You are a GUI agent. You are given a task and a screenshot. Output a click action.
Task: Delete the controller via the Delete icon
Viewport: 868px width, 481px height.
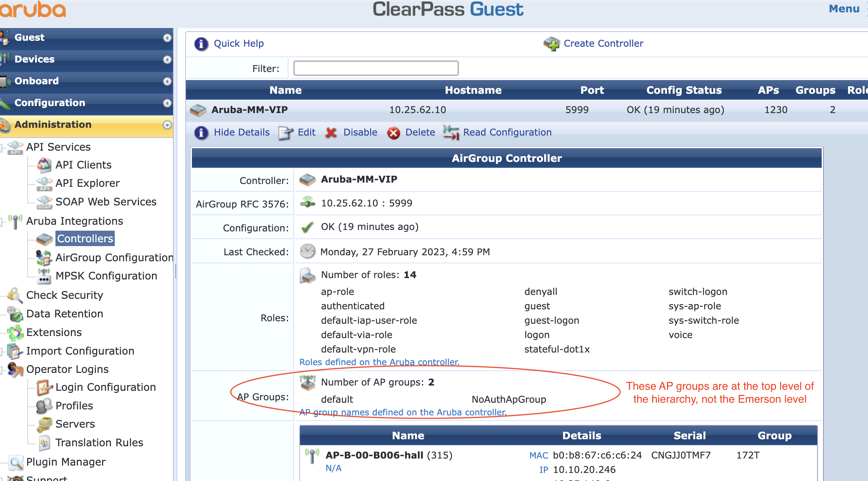(x=394, y=133)
